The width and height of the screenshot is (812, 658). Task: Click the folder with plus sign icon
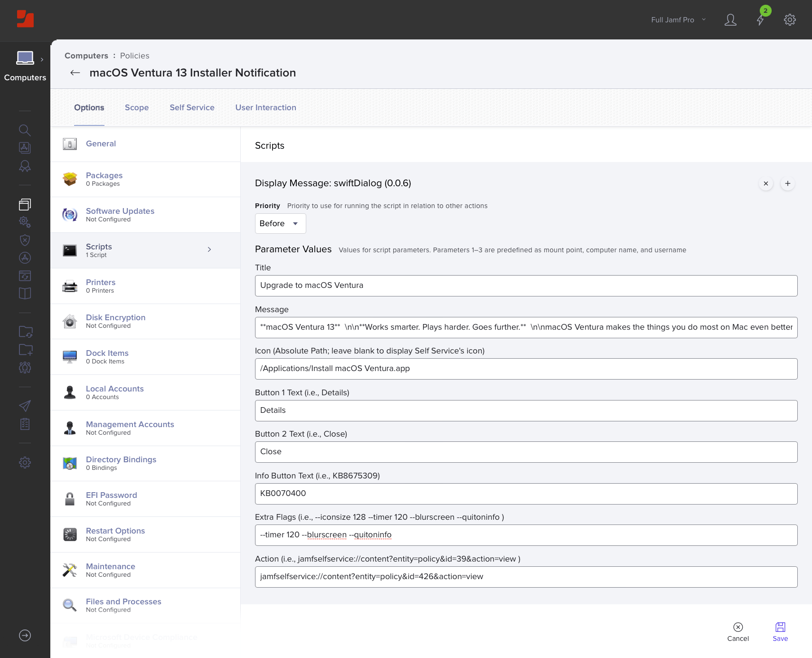point(26,350)
